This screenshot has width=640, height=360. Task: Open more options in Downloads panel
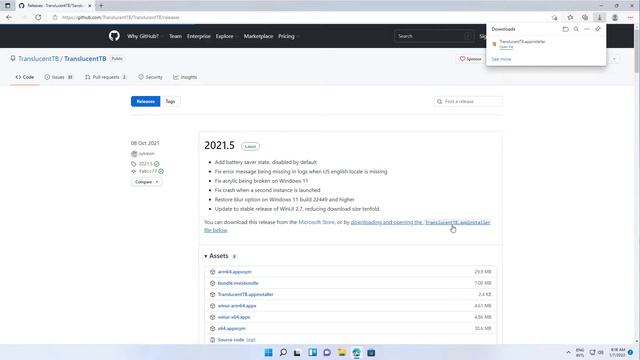pyautogui.click(x=587, y=29)
